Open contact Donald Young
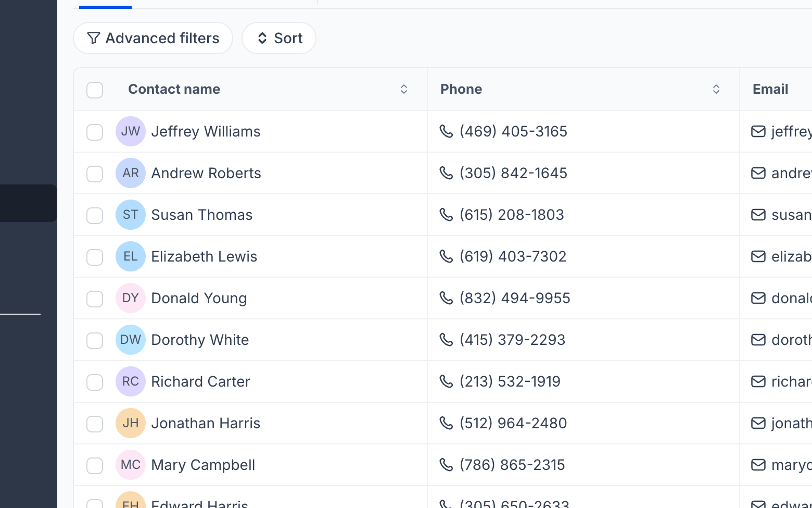The image size is (812, 508). (x=199, y=299)
